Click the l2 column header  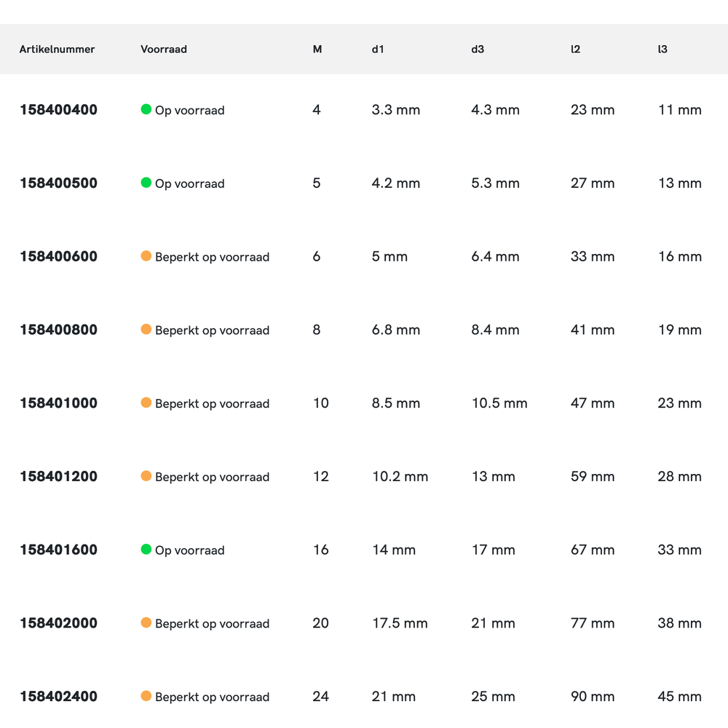575,50
